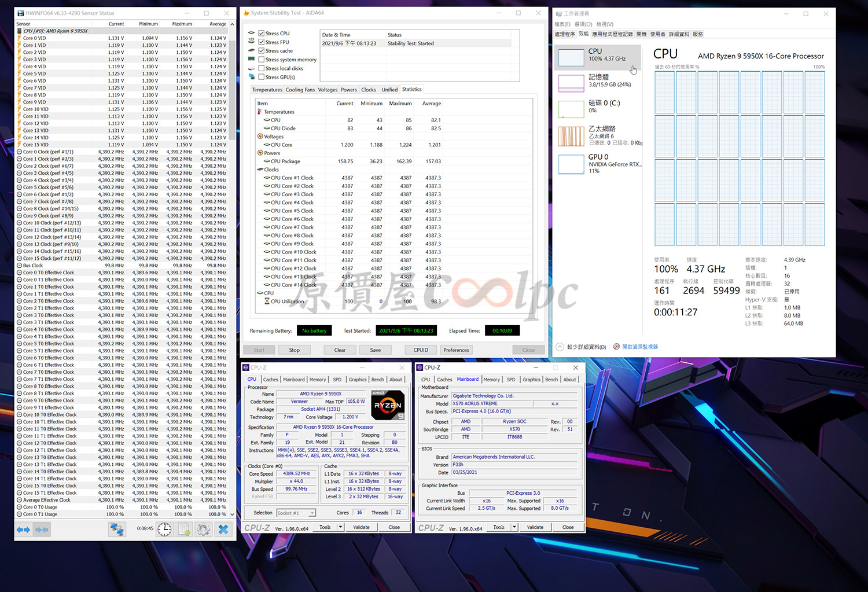Click the Voltages lightning icon in AIDA64 statistics

pyautogui.click(x=260, y=137)
